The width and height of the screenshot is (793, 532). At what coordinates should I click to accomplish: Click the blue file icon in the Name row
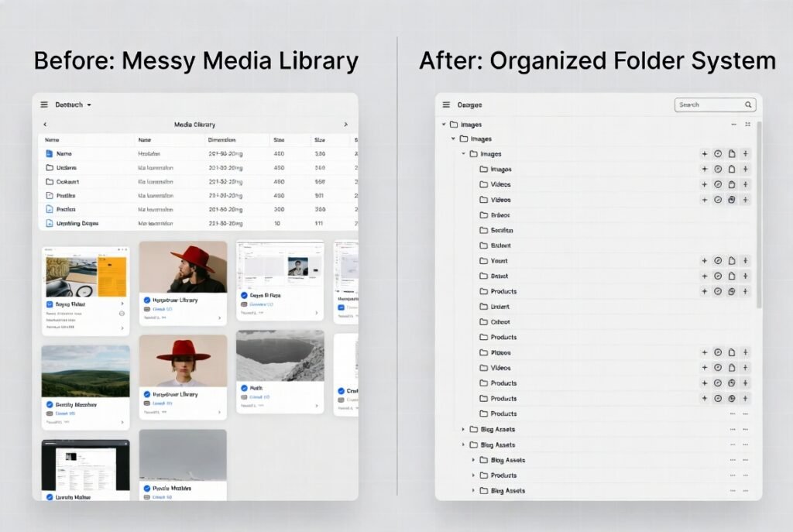(x=49, y=154)
